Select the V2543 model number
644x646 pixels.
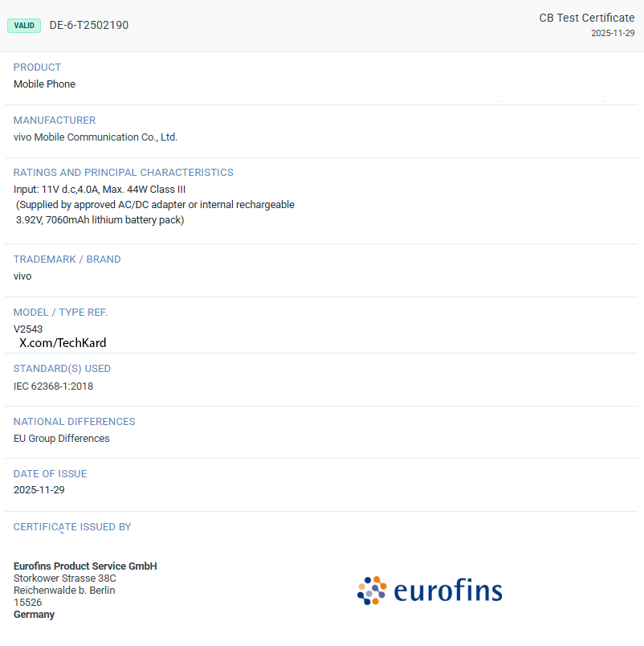[28, 329]
